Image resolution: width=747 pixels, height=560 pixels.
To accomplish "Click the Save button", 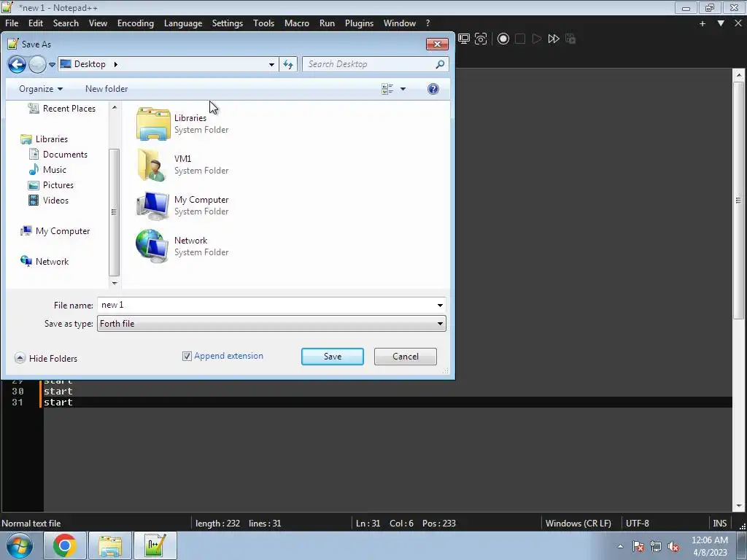I will 333,357.
